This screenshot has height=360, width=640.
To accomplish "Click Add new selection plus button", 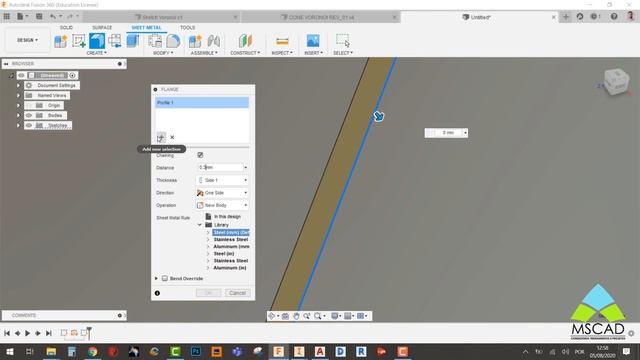I will click(x=161, y=137).
